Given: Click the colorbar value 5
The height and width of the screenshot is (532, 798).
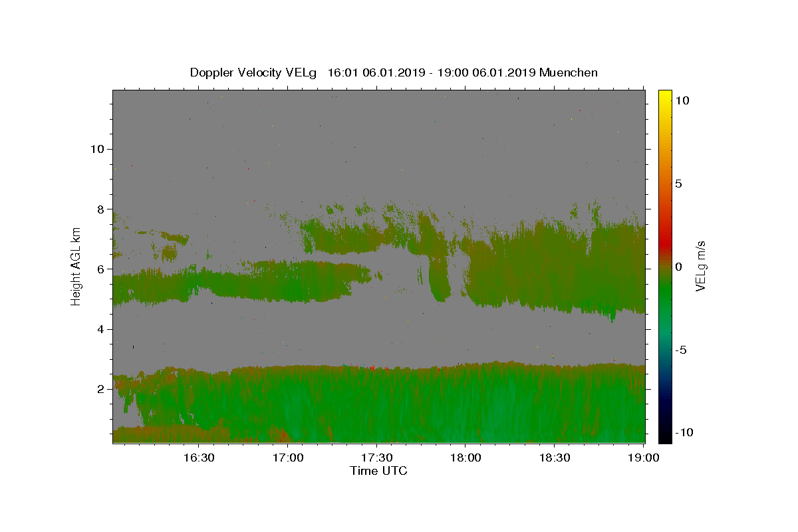Looking at the screenshot, I should 678,184.
